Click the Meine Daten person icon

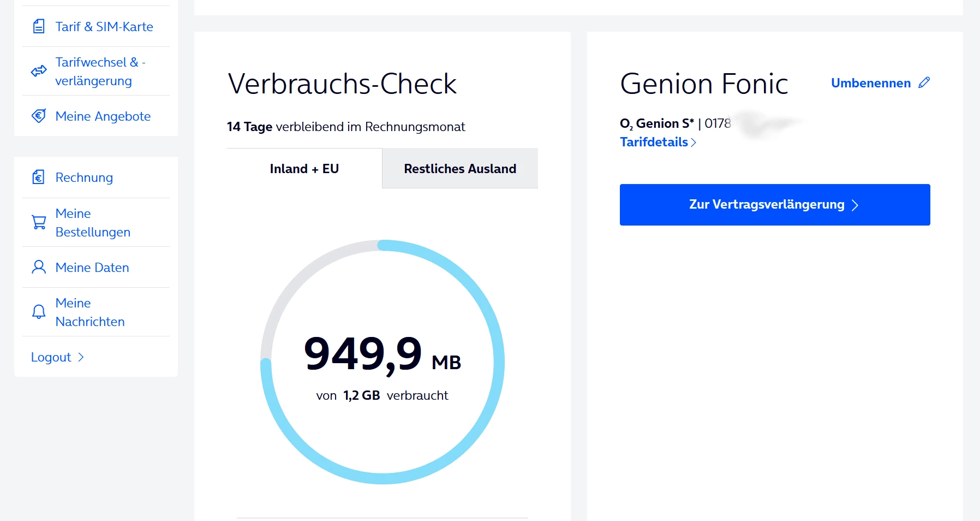(39, 267)
